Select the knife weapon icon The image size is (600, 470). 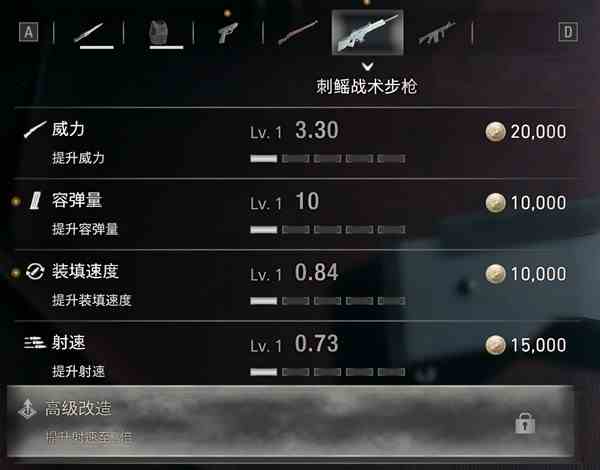click(89, 32)
